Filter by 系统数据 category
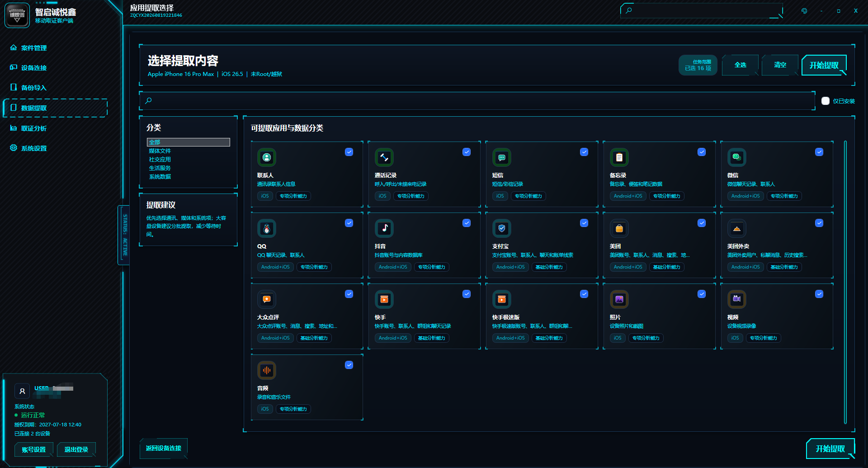This screenshot has height=468, width=868. [189, 176]
